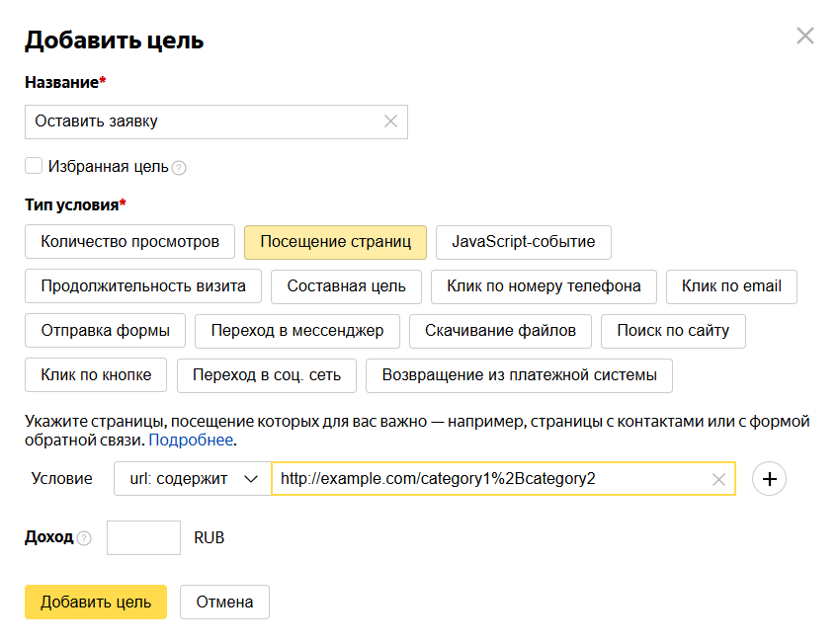Select Количество просмотров condition type
This screenshot has height=644, width=840.
(129, 242)
